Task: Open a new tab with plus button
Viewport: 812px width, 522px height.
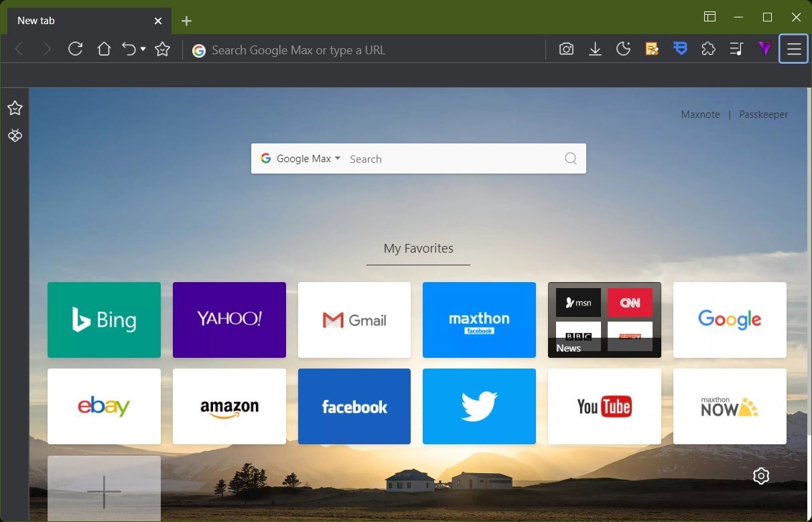Action: [186, 21]
